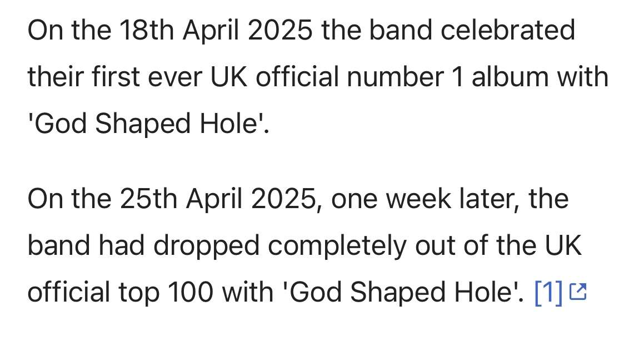644x345 pixels.
Task: Click 'God Shaped Hole' ending first paragraph
Action: tap(147, 124)
